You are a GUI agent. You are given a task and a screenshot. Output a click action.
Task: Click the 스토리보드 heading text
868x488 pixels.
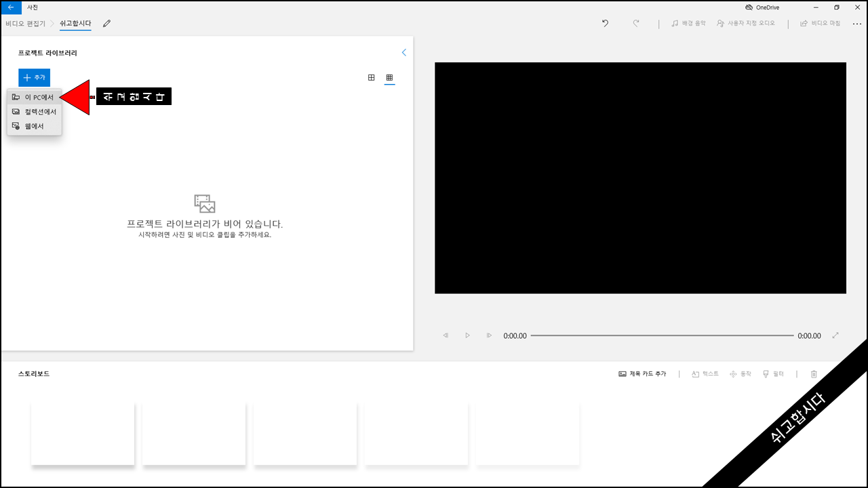(34, 374)
